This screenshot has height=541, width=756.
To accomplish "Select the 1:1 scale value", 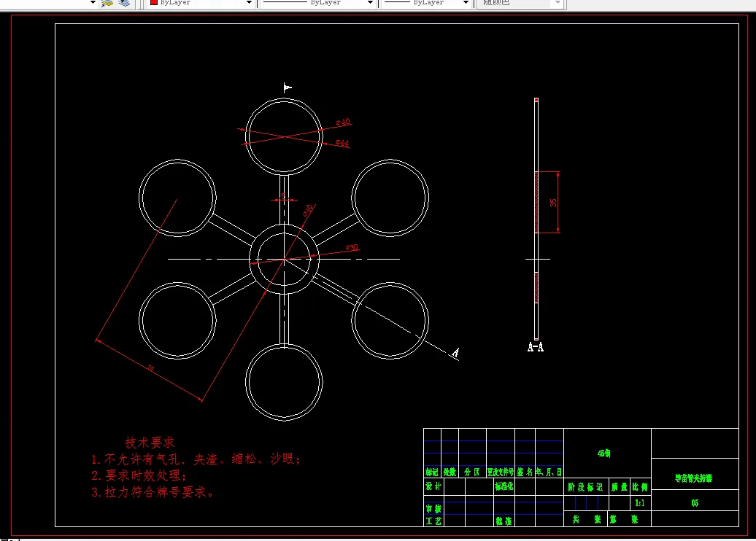I will click(x=640, y=503).
